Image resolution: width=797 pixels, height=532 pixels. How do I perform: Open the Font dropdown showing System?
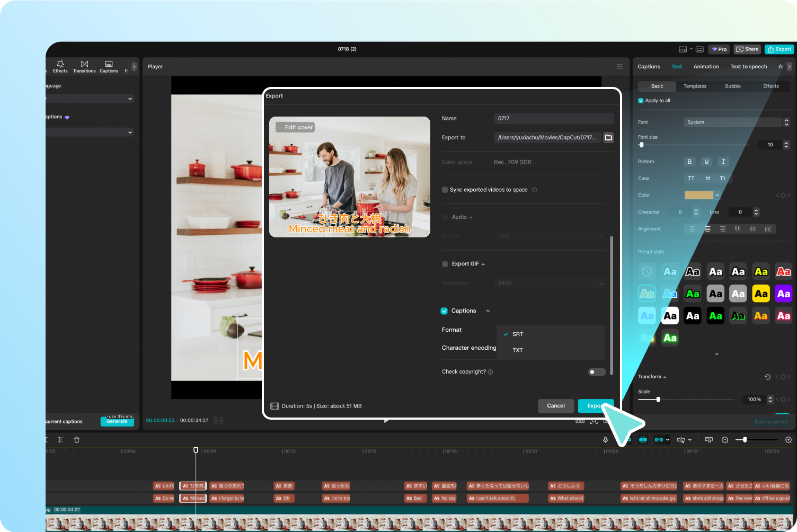click(734, 122)
